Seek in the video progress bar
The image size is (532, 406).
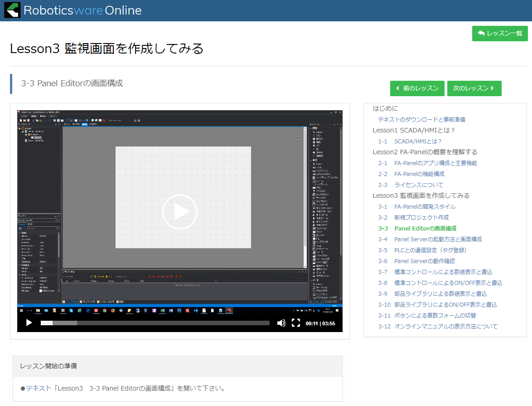point(155,323)
